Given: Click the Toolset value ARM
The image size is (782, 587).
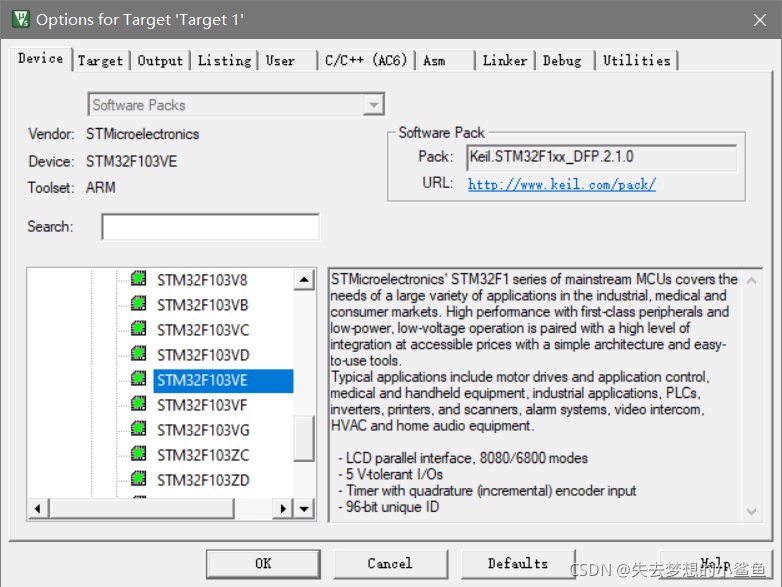Looking at the screenshot, I should pyautogui.click(x=101, y=188).
